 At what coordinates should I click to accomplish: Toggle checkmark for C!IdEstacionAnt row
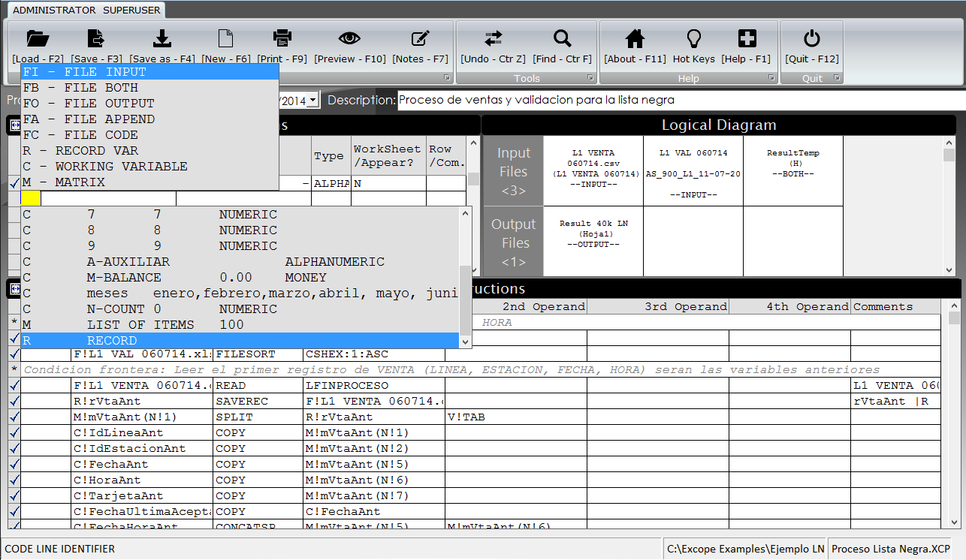[14, 448]
